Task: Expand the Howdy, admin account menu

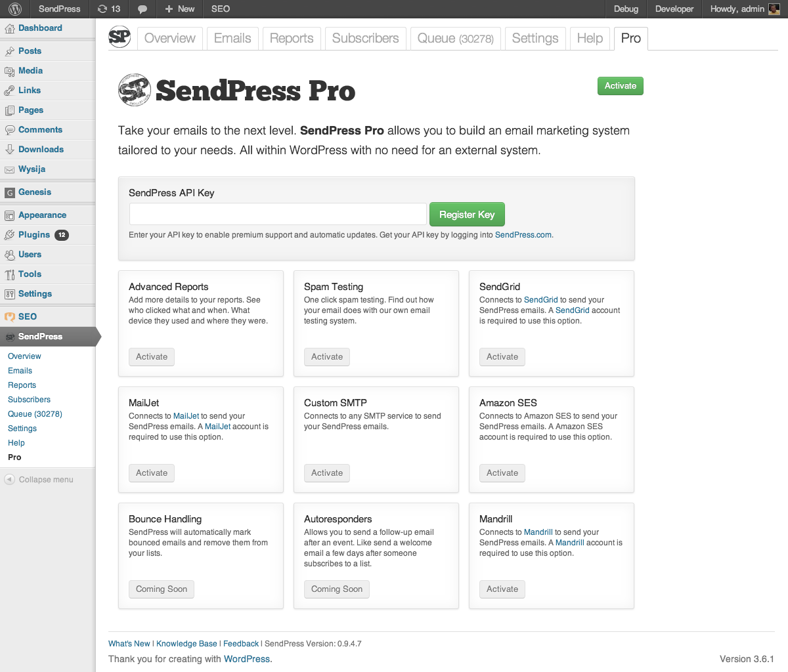Action: pos(745,9)
